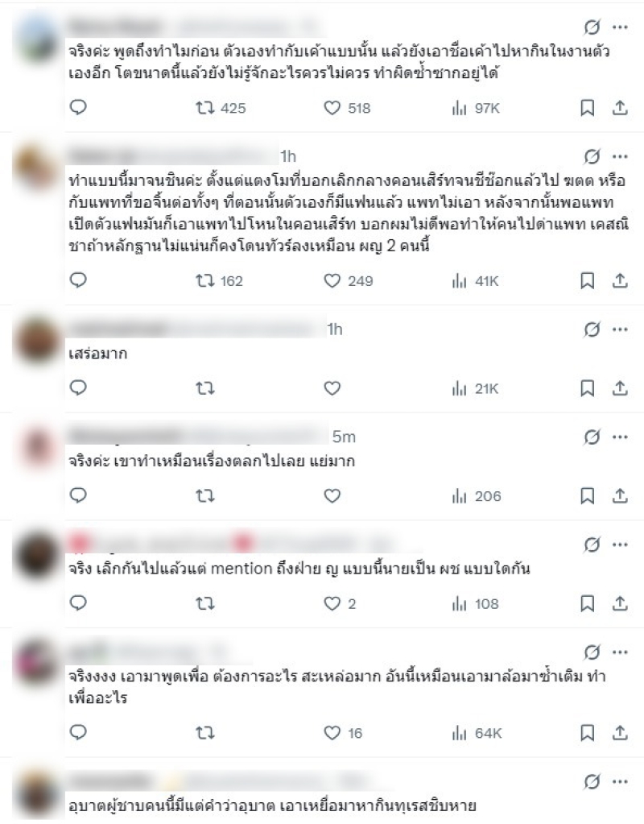
Task: Expand more options on the 64K views reply
Action: [x=621, y=652]
